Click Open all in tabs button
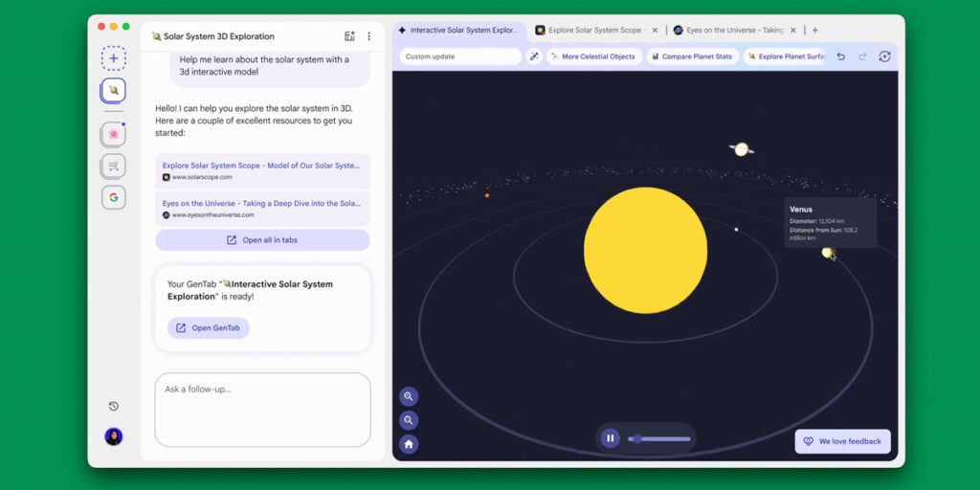 click(262, 240)
